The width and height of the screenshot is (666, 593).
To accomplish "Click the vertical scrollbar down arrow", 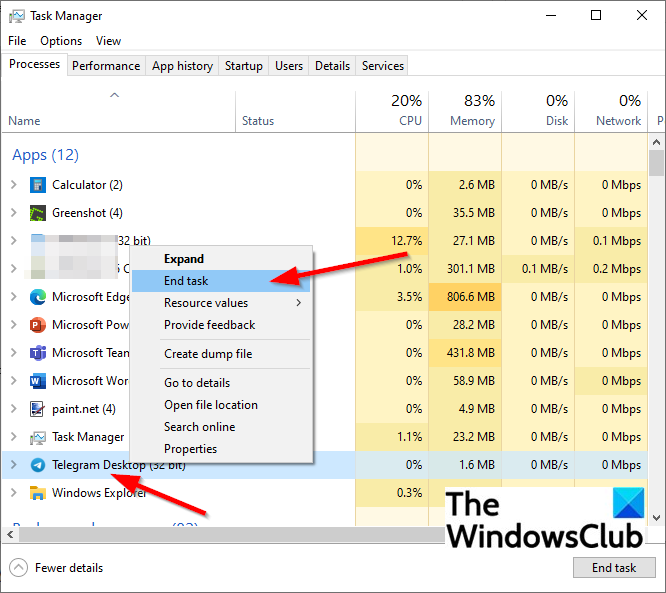I will point(657,518).
